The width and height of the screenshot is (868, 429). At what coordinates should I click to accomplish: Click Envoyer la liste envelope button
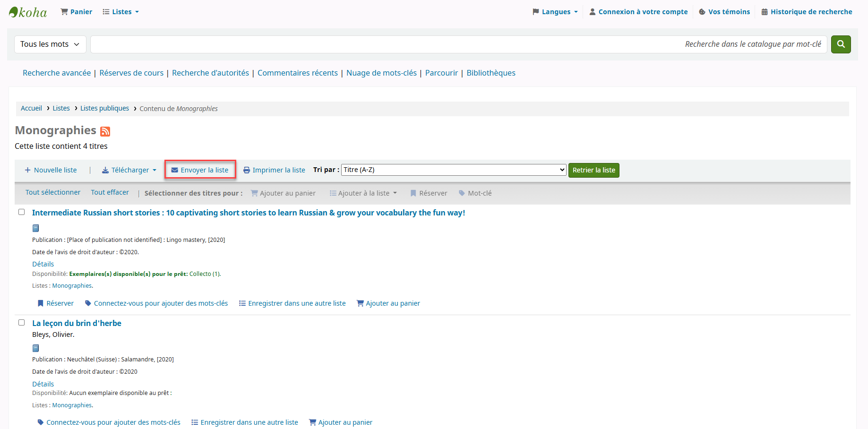pos(200,170)
